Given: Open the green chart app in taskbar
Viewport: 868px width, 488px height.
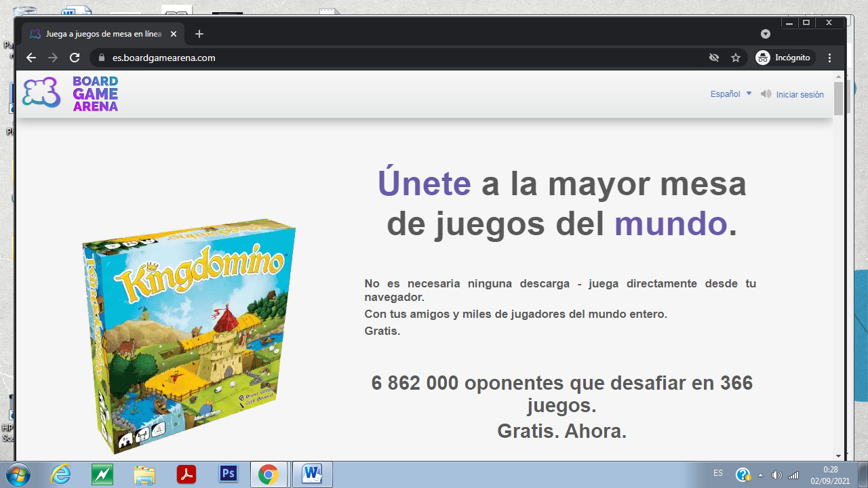Looking at the screenshot, I should [102, 474].
